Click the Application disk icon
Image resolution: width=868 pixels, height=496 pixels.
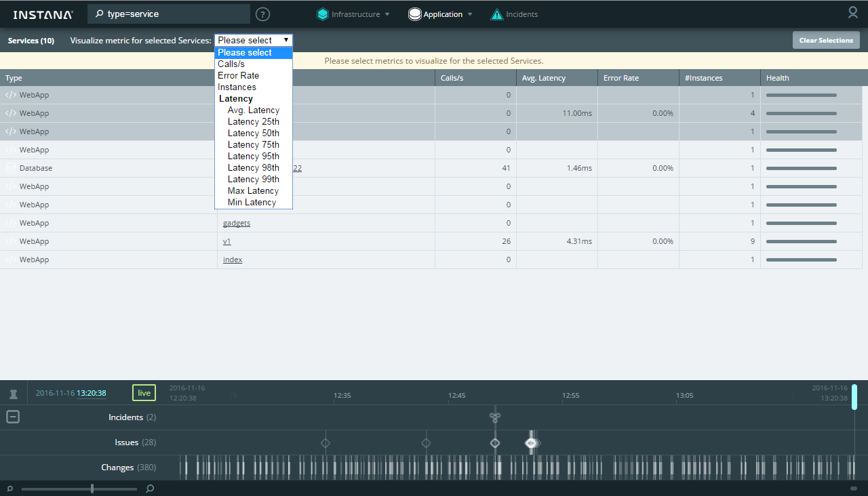414,14
